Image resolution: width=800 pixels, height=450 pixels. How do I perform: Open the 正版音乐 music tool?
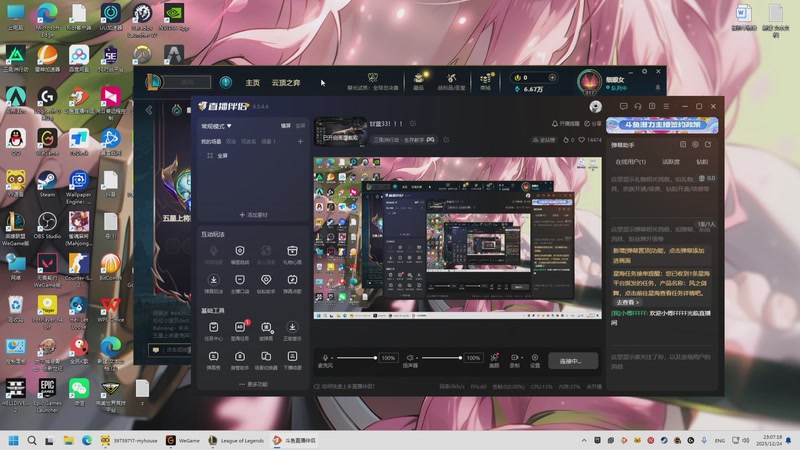(292, 331)
